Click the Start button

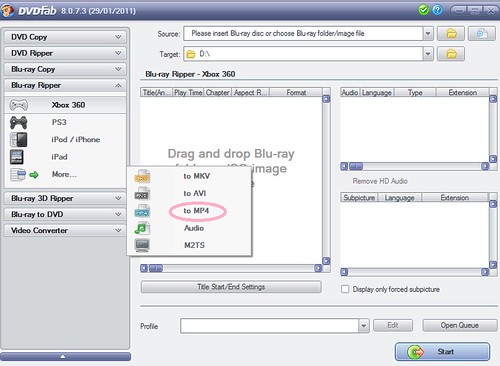pos(442,351)
